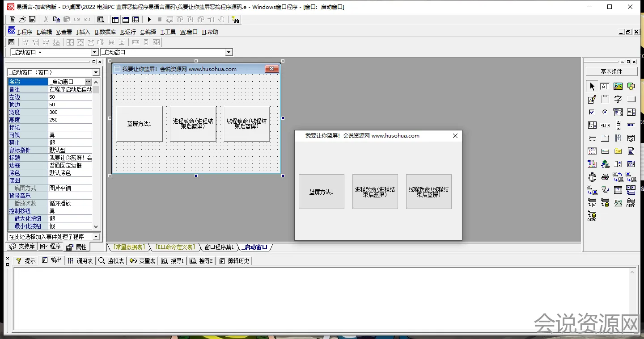Click the 底色 property value 默认底色
Screen dimensions: 644x339
click(70, 173)
